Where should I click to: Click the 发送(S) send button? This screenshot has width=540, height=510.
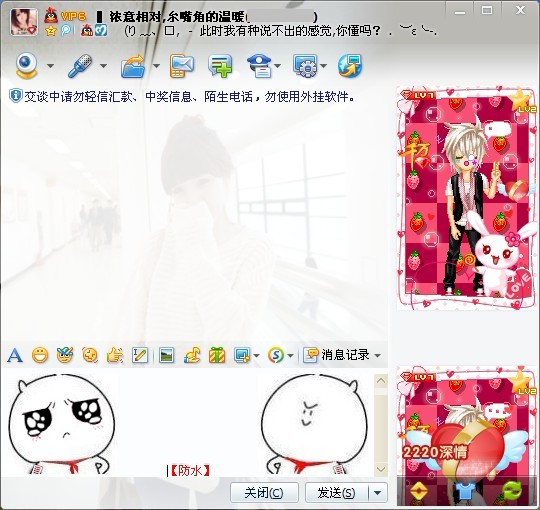pyautogui.click(x=336, y=493)
